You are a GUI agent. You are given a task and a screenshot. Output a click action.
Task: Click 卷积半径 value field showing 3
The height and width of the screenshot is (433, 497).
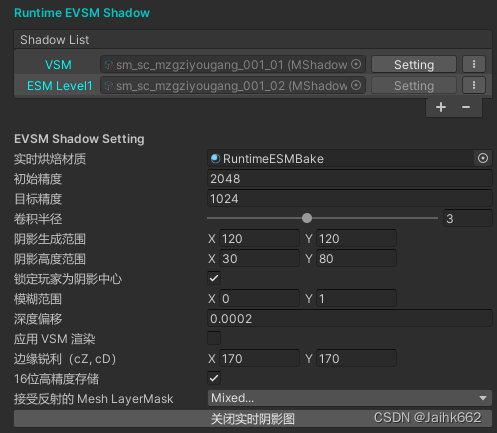(x=468, y=218)
